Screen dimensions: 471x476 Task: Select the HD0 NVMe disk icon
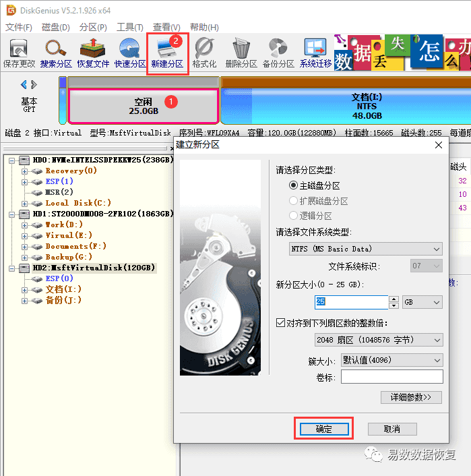(24, 160)
